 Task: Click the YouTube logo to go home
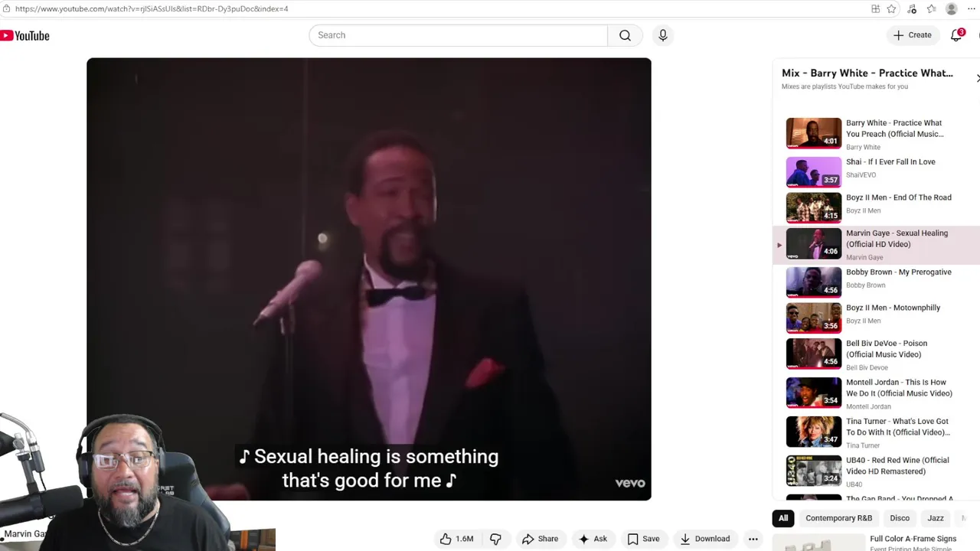[x=24, y=36]
